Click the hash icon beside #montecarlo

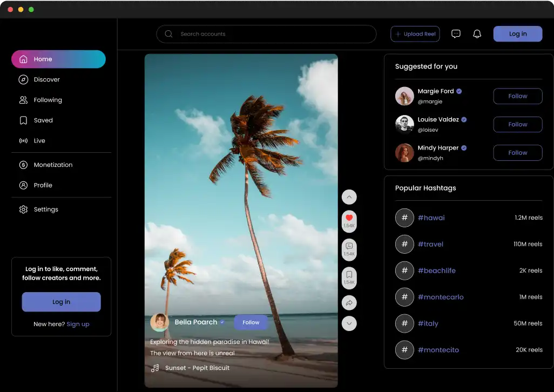coord(404,297)
